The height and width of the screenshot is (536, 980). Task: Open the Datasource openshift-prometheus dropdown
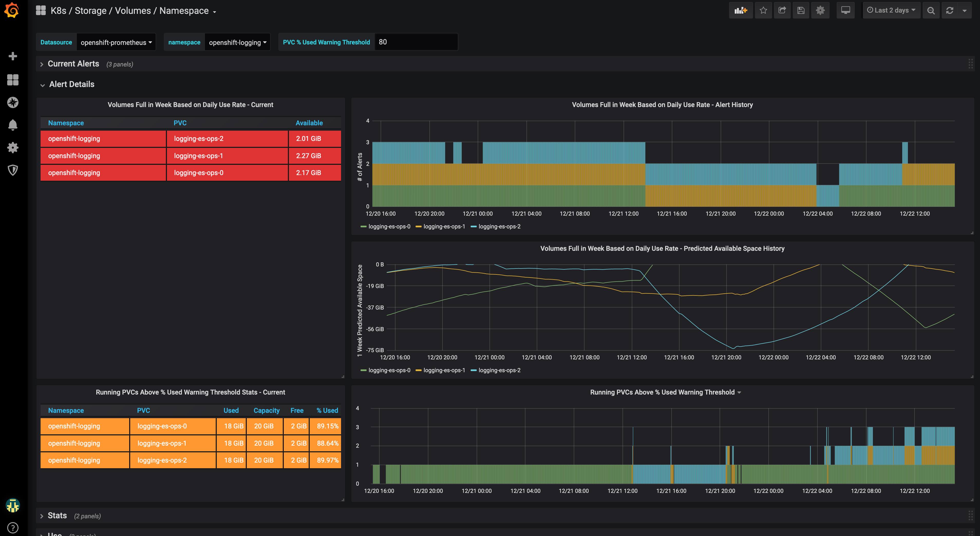click(116, 42)
